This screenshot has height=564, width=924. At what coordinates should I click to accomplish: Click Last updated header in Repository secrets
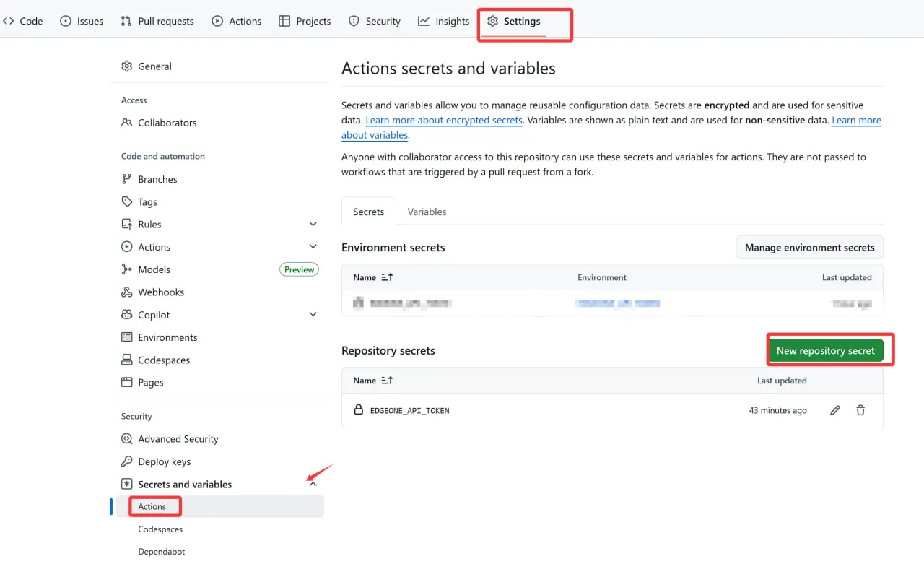coord(782,381)
